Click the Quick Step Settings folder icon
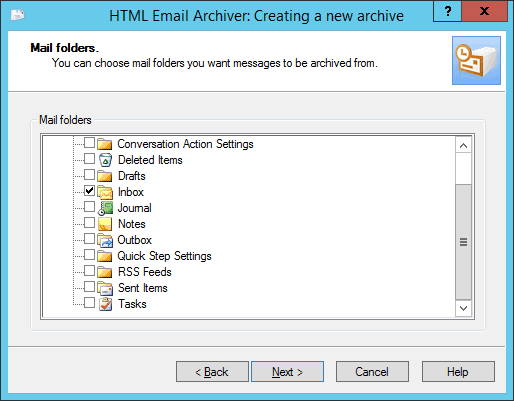Screen dimensions: 514x401 (x=105, y=256)
